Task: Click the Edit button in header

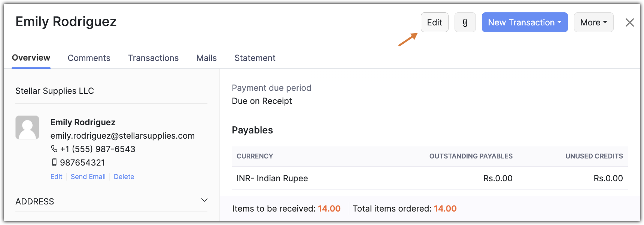Action: pyautogui.click(x=434, y=22)
